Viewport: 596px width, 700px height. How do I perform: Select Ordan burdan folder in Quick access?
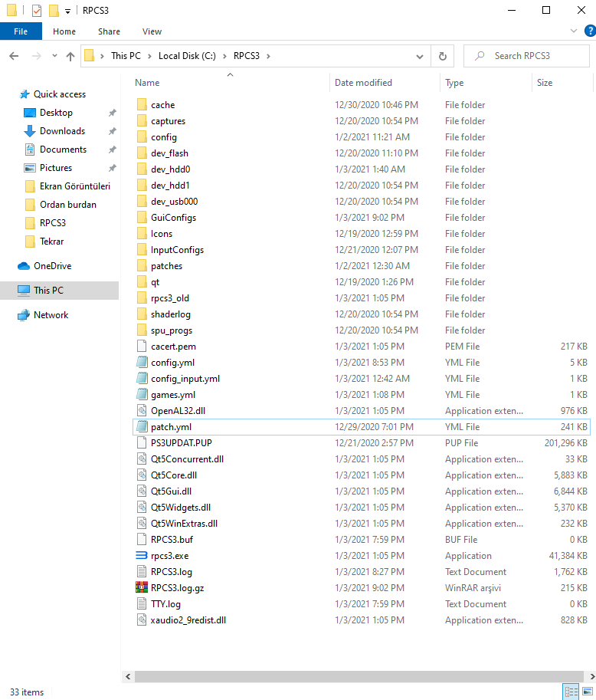(x=68, y=205)
